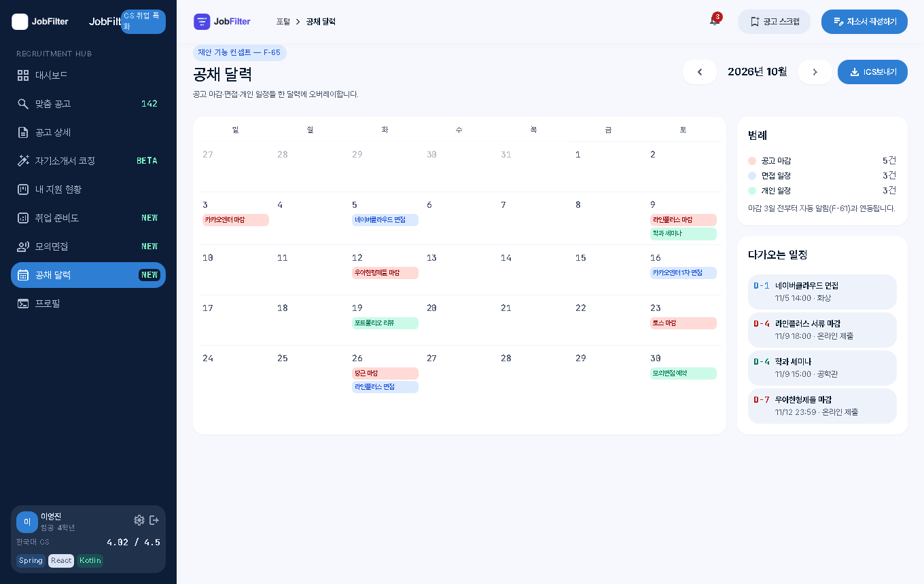Open the 당근 마감 calendar event
The height and width of the screenshot is (584, 924).
385,373
